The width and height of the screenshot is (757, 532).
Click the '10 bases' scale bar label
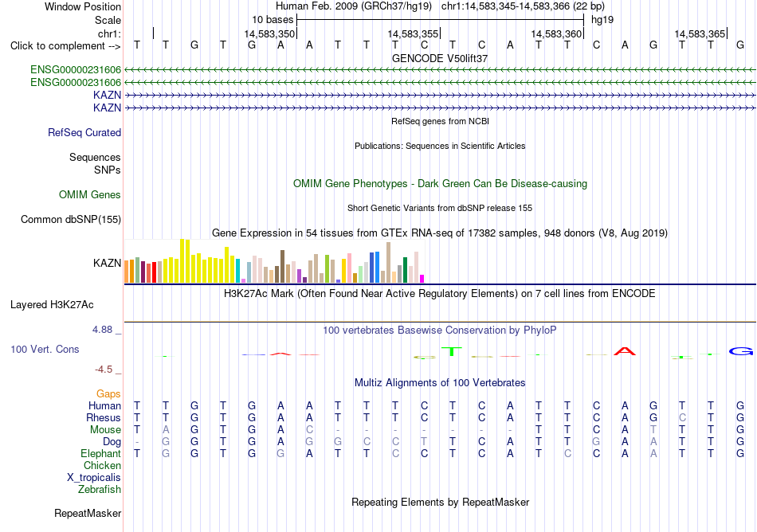(x=273, y=20)
